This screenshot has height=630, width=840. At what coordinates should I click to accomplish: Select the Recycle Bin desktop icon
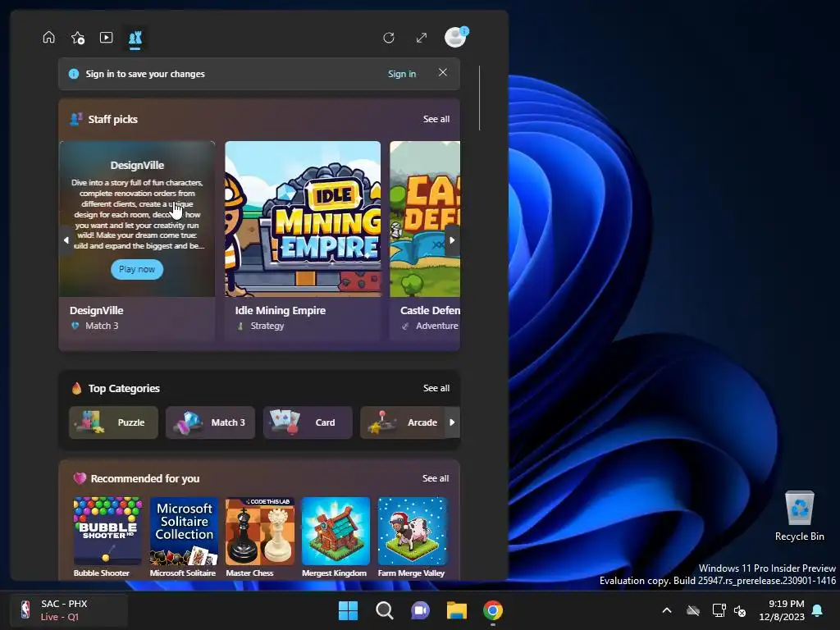coord(799,517)
